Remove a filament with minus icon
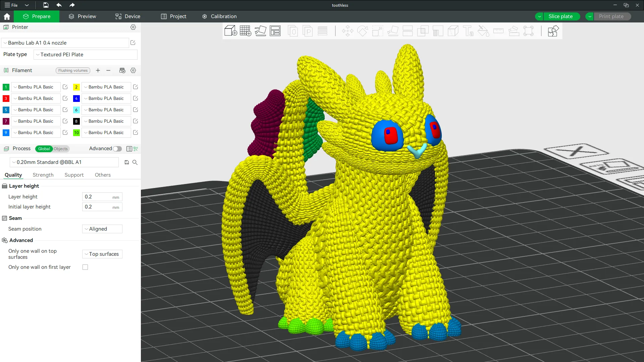The image size is (644, 362). (108, 70)
